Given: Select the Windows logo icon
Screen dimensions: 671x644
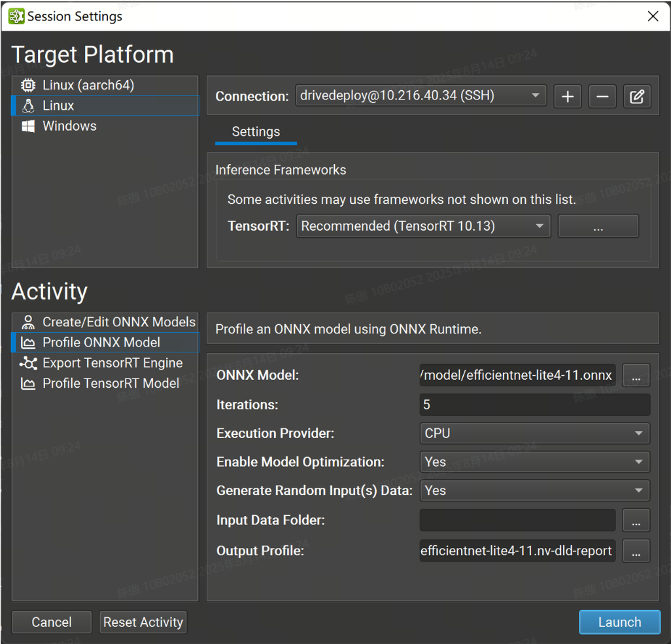Looking at the screenshot, I should coord(28,126).
